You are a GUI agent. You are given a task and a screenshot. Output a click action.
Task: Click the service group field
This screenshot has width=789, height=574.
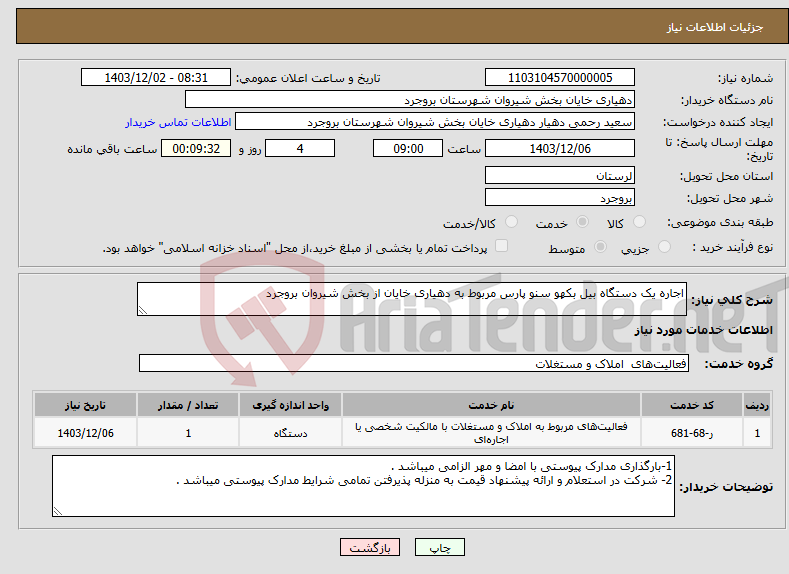coord(414,363)
